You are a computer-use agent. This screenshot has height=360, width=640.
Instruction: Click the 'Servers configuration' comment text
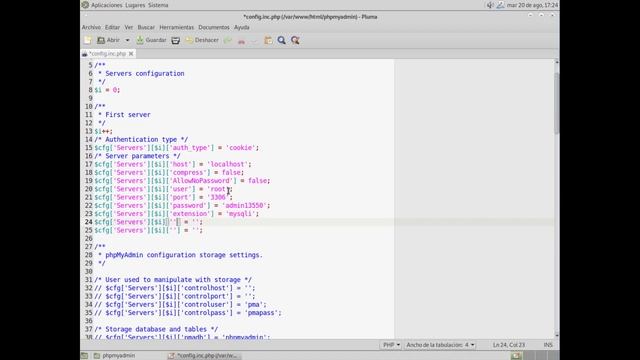coord(144,73)
